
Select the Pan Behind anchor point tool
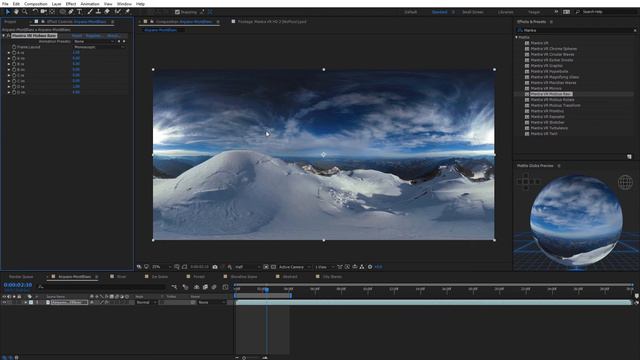click(52, 12)
